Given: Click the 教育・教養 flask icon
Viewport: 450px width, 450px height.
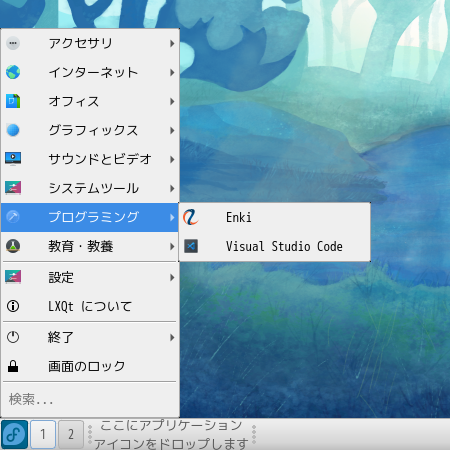Looking at the screenshot, I should tap(13, 246).
